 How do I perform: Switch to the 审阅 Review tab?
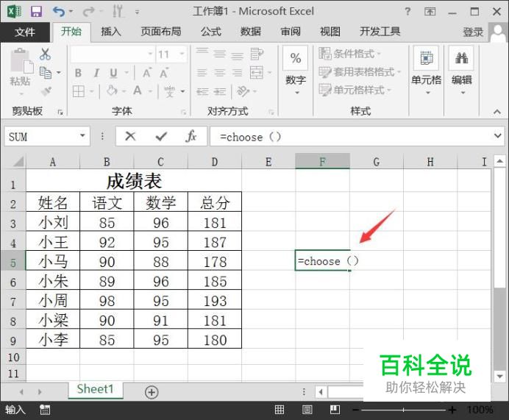click(x=291, y=32)
